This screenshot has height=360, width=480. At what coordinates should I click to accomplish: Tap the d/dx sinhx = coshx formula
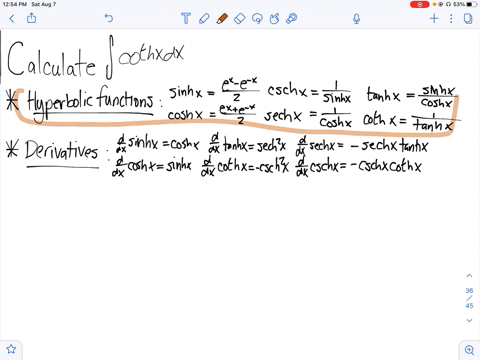click(x=157, y=144)
